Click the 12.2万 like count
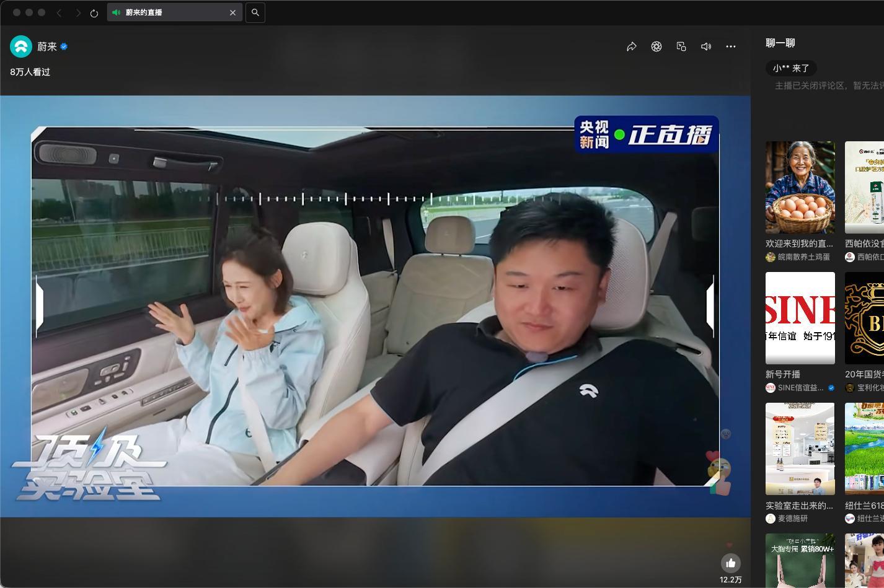The width and height of the screenshot is (884, 588). [x=731, y=580]
